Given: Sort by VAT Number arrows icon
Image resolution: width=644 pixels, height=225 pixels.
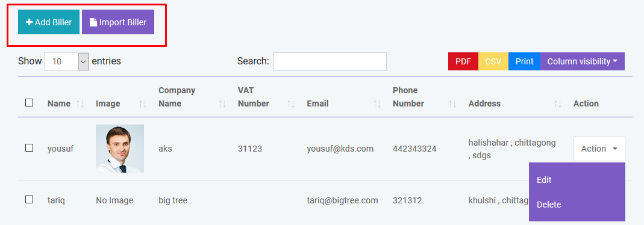Looking at the screenshot, I should tap(291, 104).
